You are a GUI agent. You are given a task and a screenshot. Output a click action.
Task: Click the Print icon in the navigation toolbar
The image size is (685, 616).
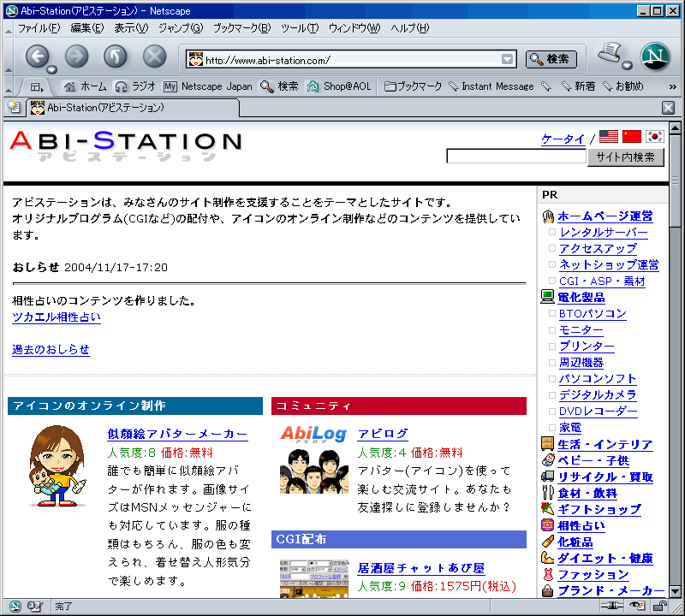click(x=611, y=54)
